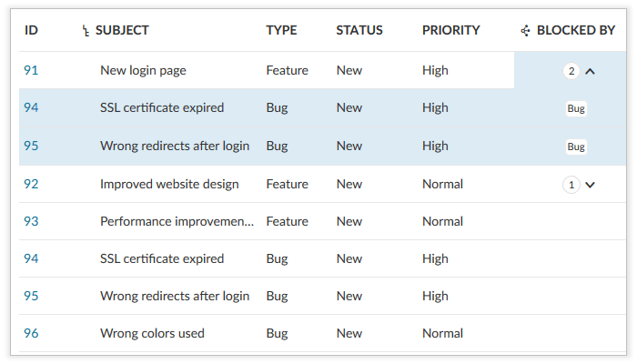Click the hierarchy icon beside SUBJECT header
637x364 pixels.
86,31
